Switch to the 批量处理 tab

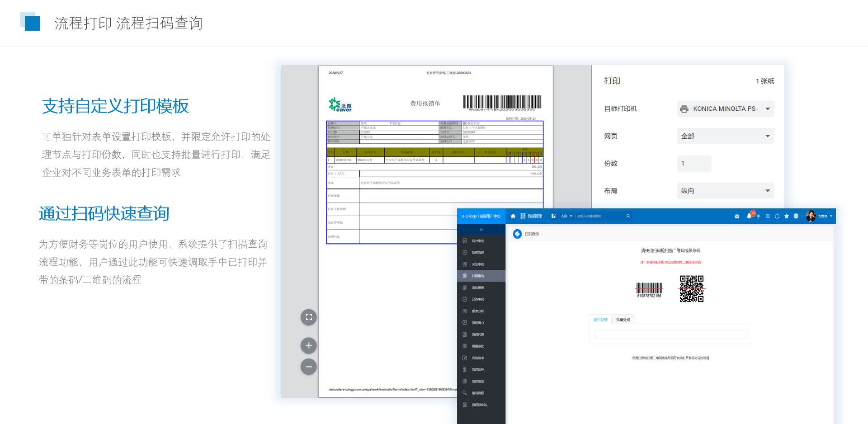click(623, 320)
